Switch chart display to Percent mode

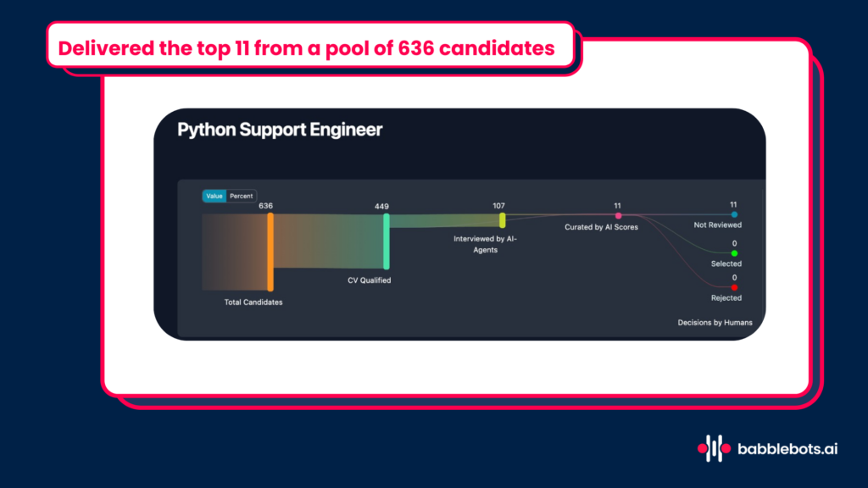(242, 196)
